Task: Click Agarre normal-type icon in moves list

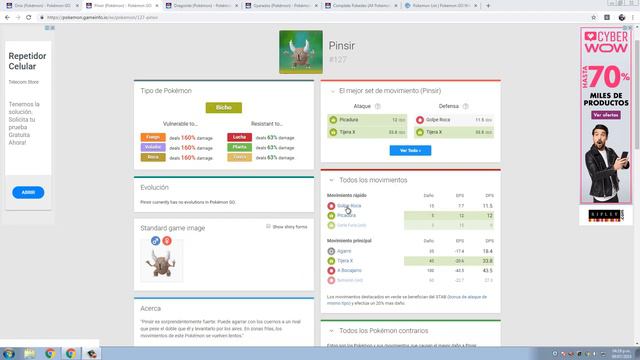Action: [331, 251]
